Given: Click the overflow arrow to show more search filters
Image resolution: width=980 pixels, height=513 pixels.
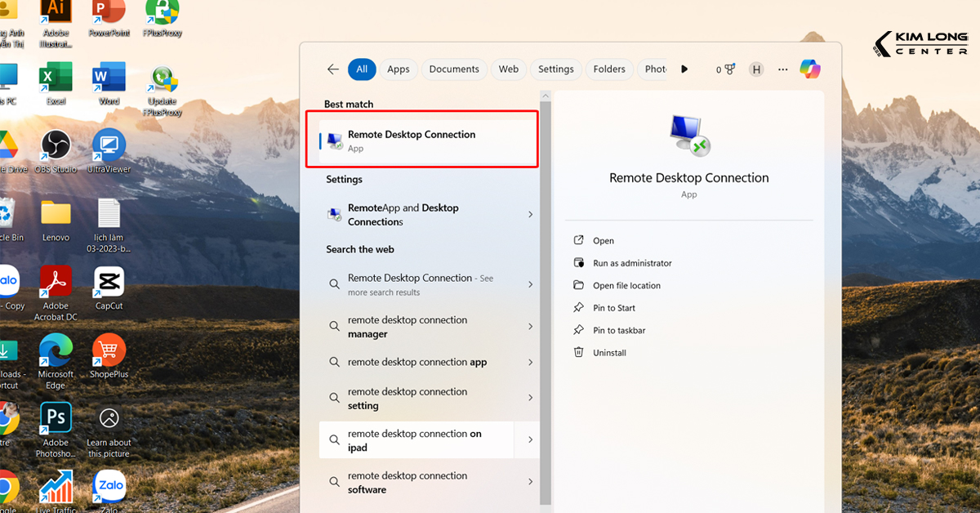Looking at the screenshot, I should 684,69.
